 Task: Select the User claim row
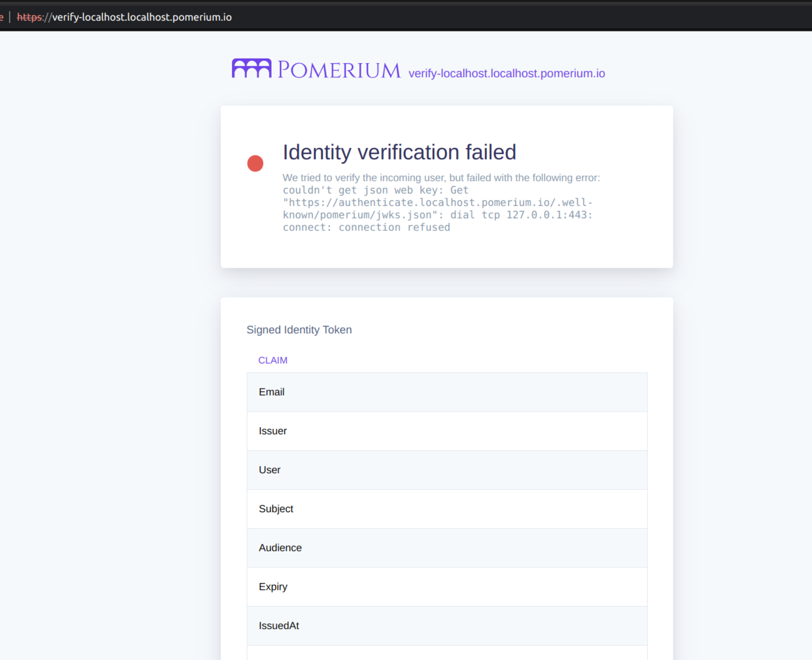click(x=446, y=470)
